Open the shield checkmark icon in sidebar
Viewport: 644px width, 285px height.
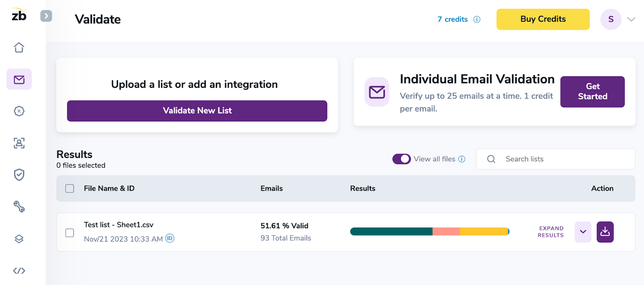tap(19, 175)
